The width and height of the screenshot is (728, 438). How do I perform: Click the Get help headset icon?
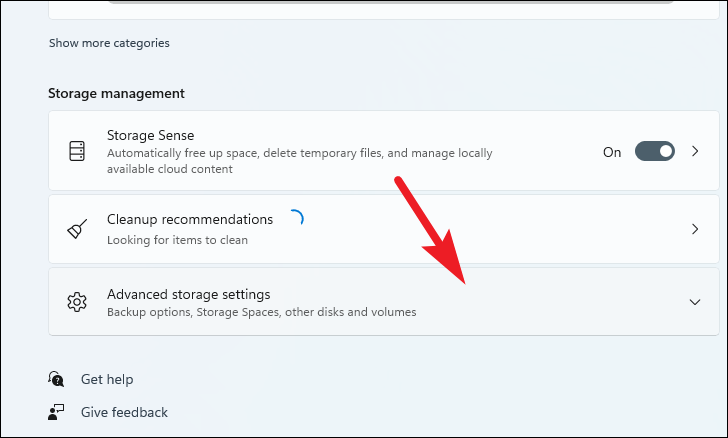pyautogui.click(x=56, y=379)
